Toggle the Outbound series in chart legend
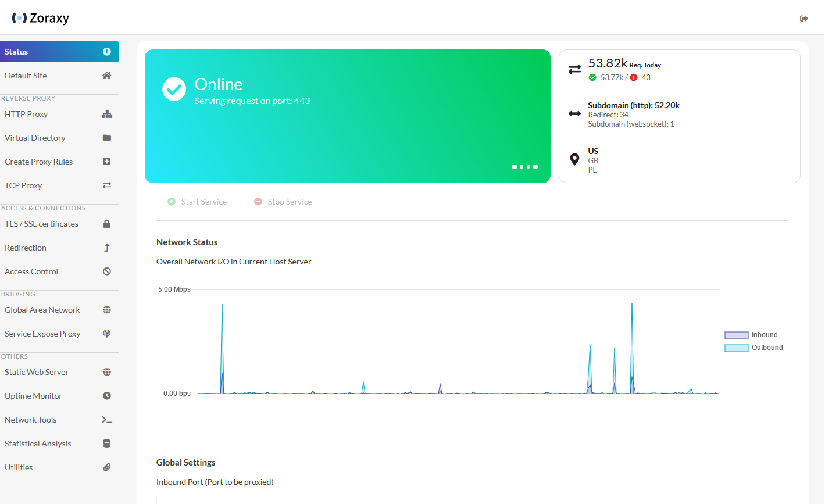The width and height of the screenshot is (825, 504). click(753, 348)
